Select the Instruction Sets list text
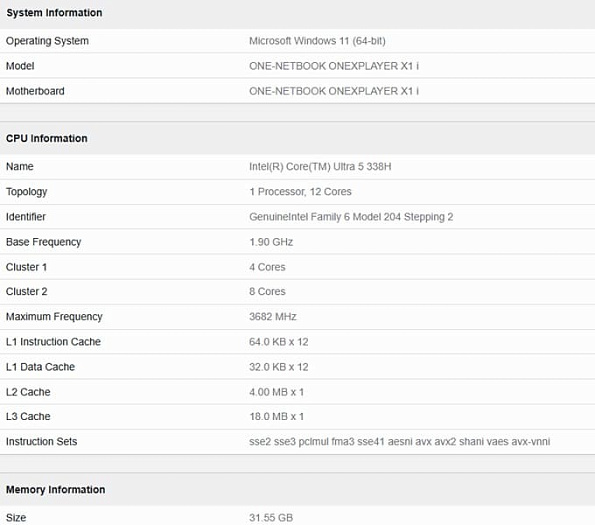This screenshot has height=525, width=595. point(400,442)
